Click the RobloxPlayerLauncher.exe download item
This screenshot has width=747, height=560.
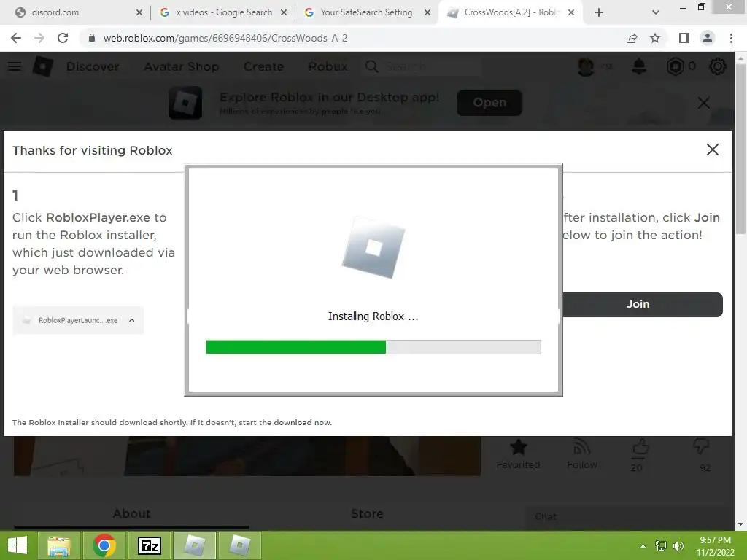click(x=78, y=321)
